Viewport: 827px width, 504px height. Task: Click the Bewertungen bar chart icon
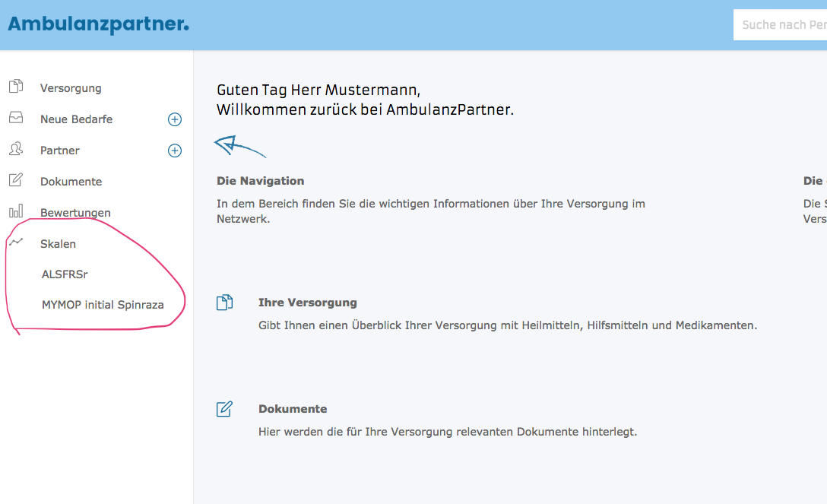coord(16,211)
